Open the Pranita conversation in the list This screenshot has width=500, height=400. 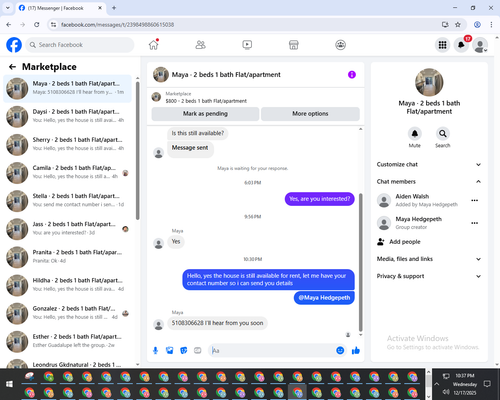point(67,257)
